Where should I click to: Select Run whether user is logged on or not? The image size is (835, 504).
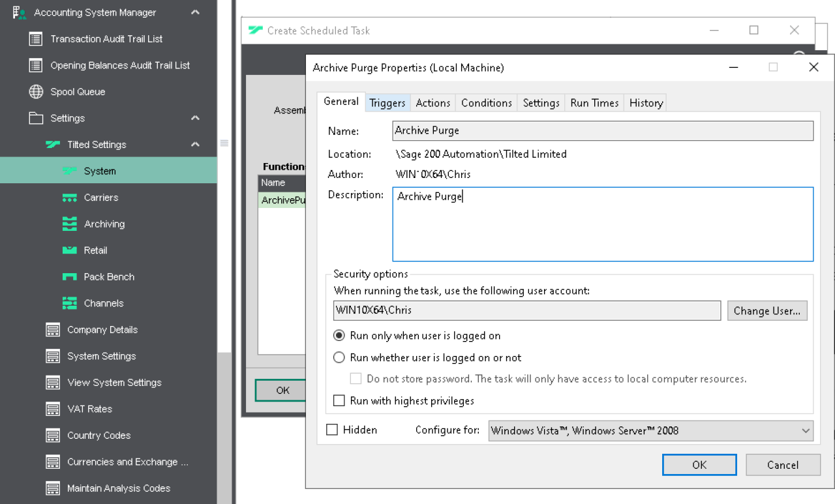pyautogui.click(x=339, y=357)
